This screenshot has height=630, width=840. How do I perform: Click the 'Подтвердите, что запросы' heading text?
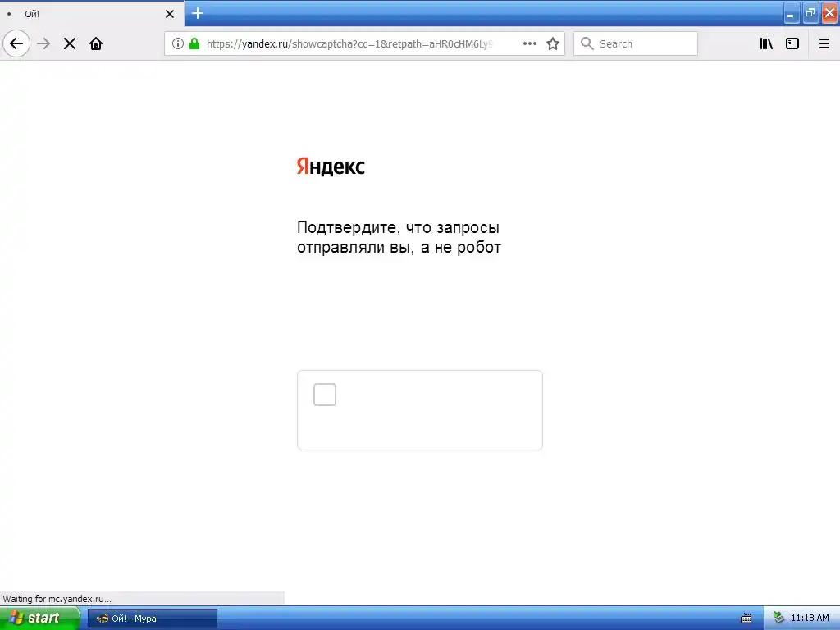(398, 228)
